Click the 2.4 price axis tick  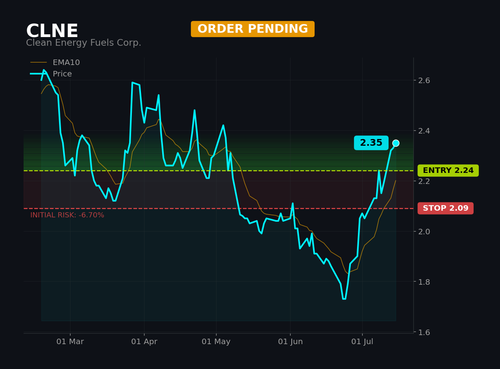(x=424, y=131)
